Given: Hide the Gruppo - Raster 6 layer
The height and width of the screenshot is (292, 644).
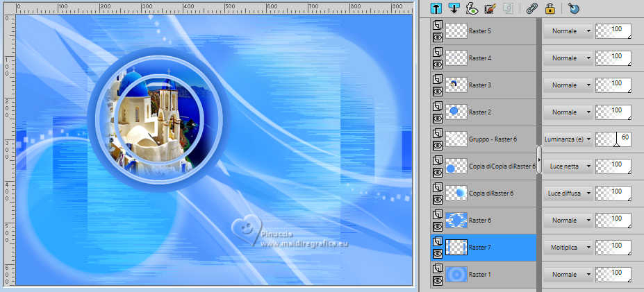Looking at the screenshot, I should click(x=438, y=145).
